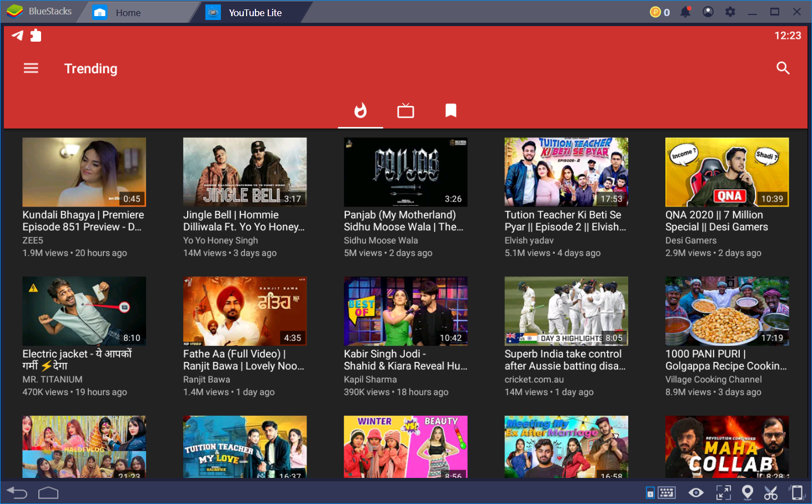812x504 pixels.
Task: Click the Jingle Bell Hommie Dilliwala title
Action: [x=244, y=221]
